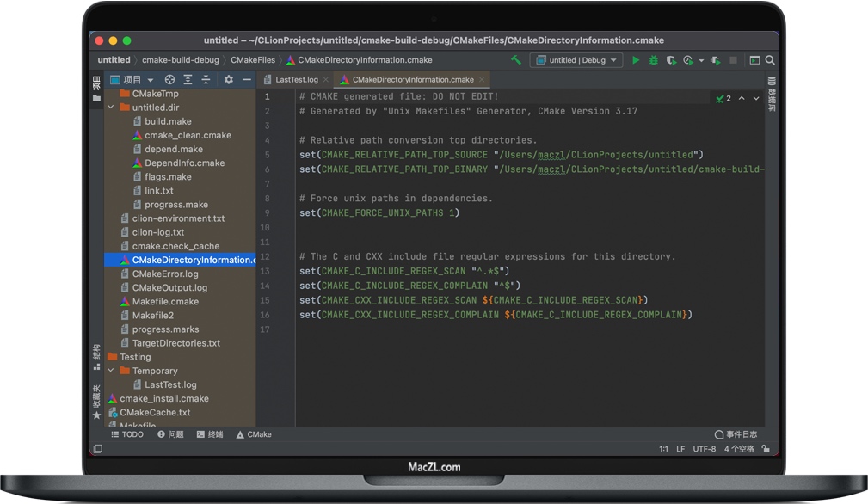The width and height of the screenshot is (868, 504).
Task: Click the 2 warnings inspection indicator
Action: pos(721,97)
